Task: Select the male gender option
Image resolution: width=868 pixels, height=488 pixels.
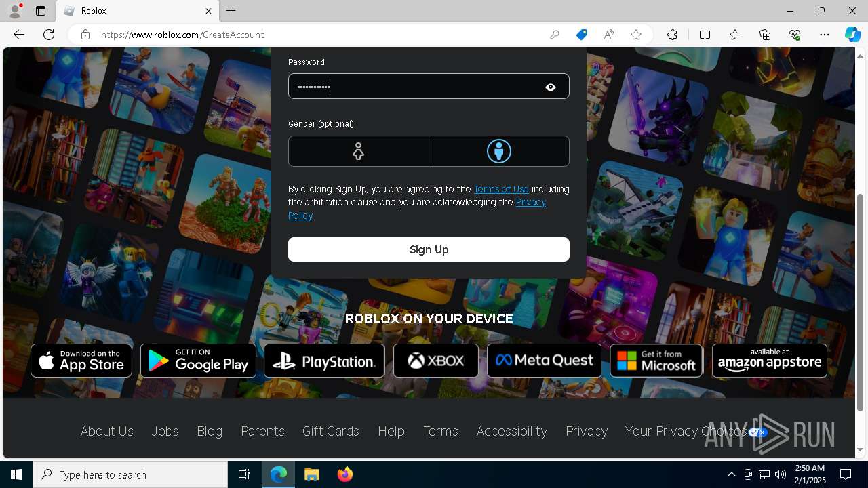Action: (499, 151)
